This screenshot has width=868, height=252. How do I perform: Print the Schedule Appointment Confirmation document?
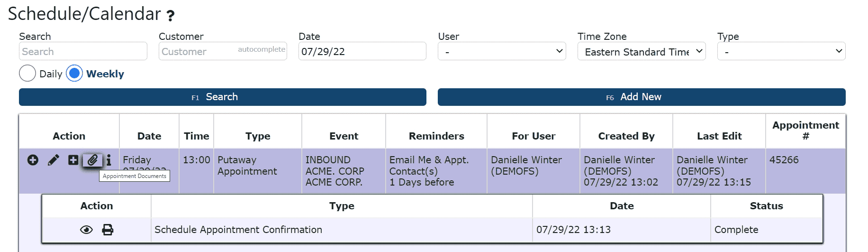click(x=108, y=230)
